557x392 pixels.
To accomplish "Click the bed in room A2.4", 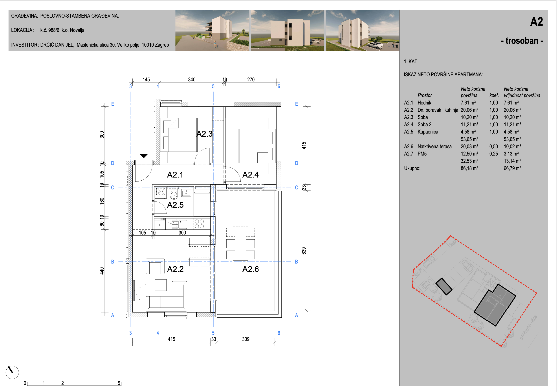I will coord(257,146).
